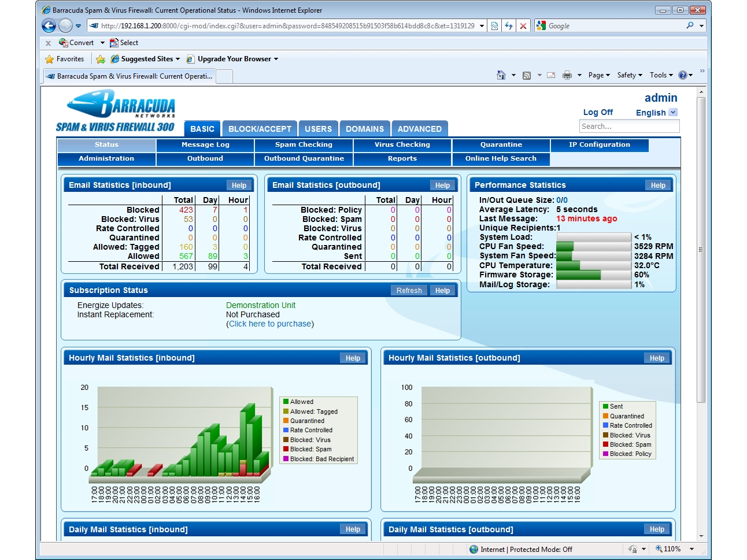Screen dimensions: 747x560
Task: Click the blue Help question mark icon
Action: coord(683,75)
